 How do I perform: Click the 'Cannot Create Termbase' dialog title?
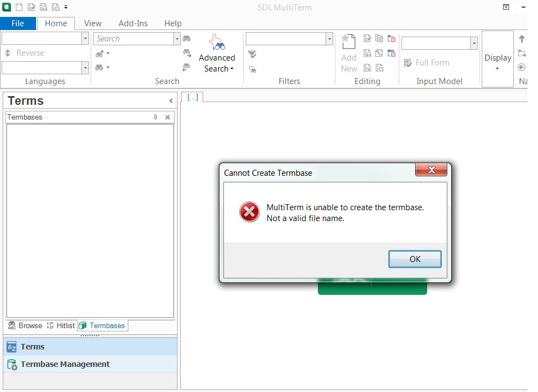pos(268,173)
